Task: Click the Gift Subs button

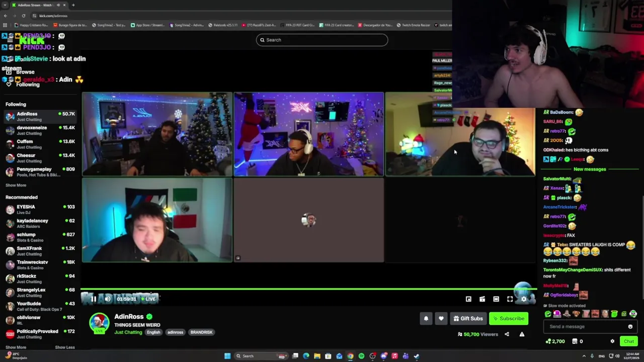Action: (468, 318)
